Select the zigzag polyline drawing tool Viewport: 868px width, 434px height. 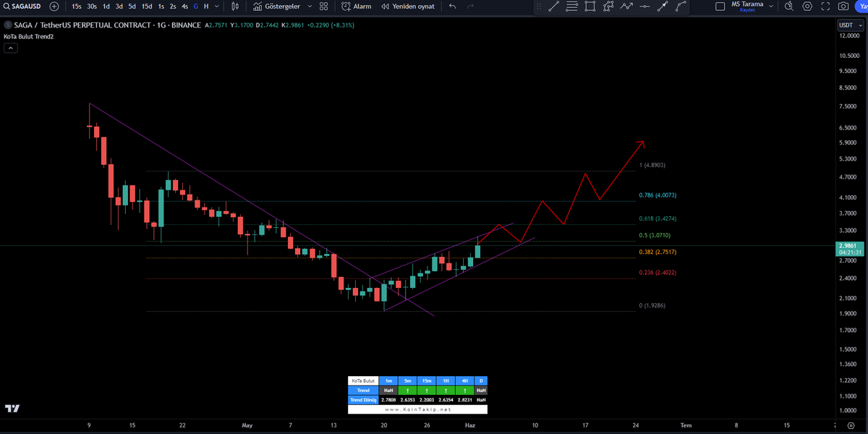coord(626,7)
